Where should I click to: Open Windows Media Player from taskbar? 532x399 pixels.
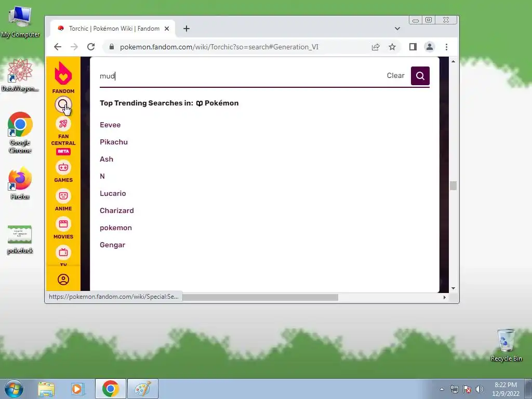pos(77,389)
